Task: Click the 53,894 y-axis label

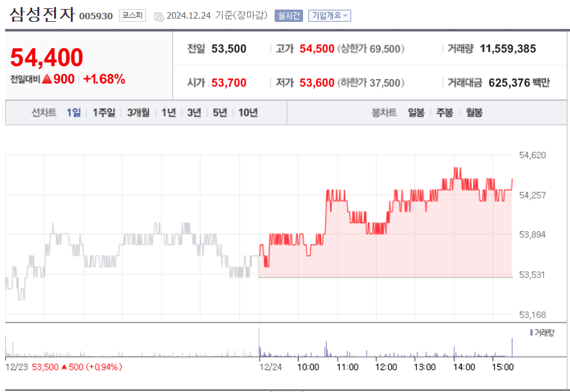Action: tap(532, 235)
